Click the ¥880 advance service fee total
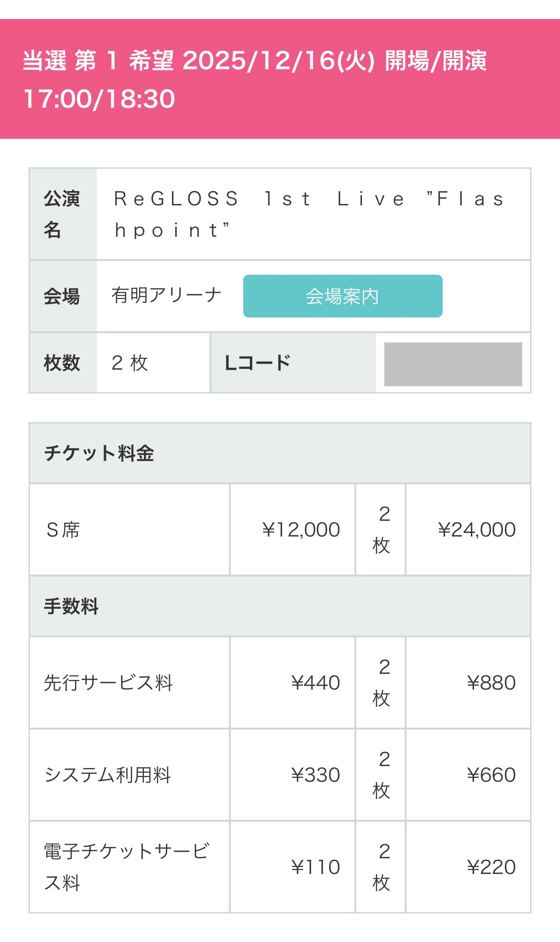Screen dimensions: 560x942 click(x=491, y=682)
